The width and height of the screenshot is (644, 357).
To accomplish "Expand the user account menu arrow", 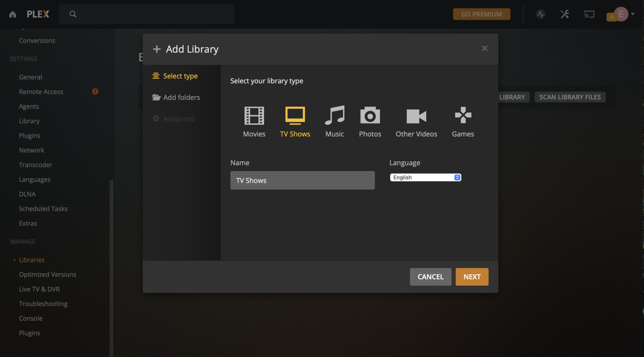I will pyautogui.click(x=633, y=14).
